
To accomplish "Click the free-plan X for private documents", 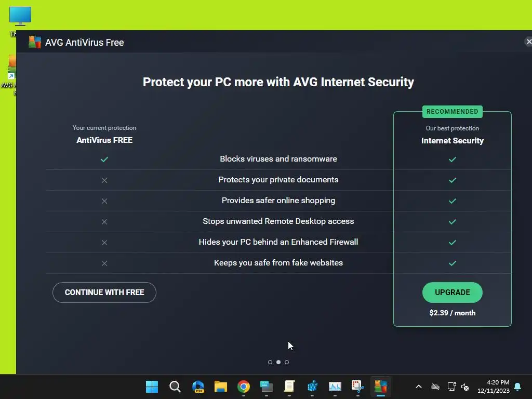I will [104, 180].
